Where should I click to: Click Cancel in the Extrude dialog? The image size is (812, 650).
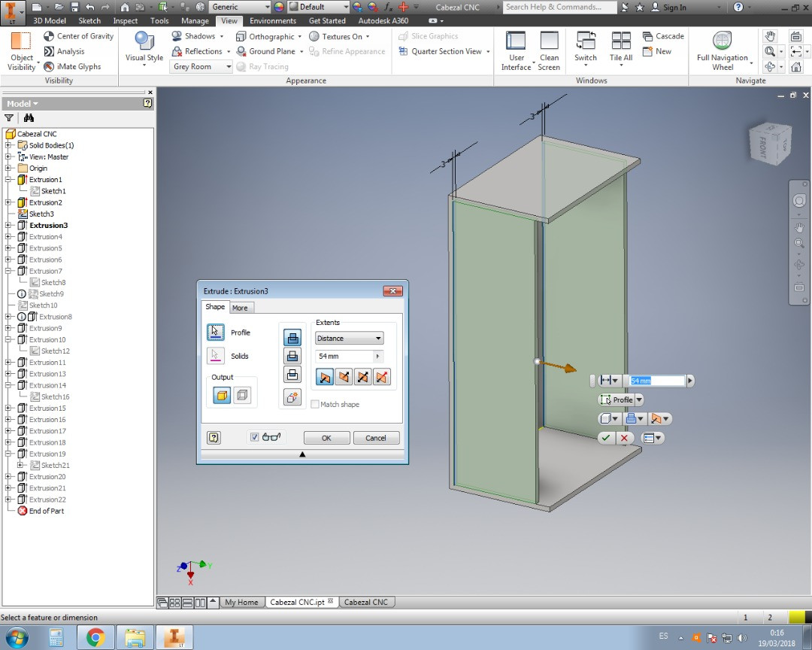376,438
